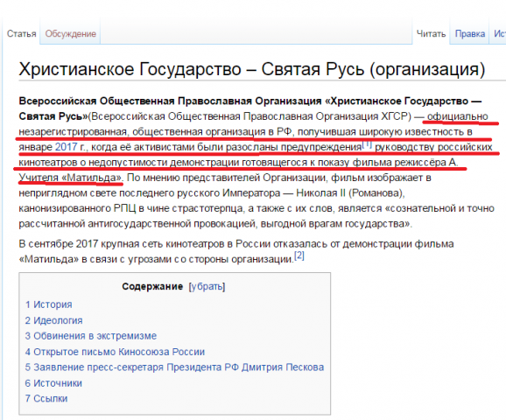Jump to section 2 Идеология
The width and height of the screenshot is (506, 420).
coord(54,320)
